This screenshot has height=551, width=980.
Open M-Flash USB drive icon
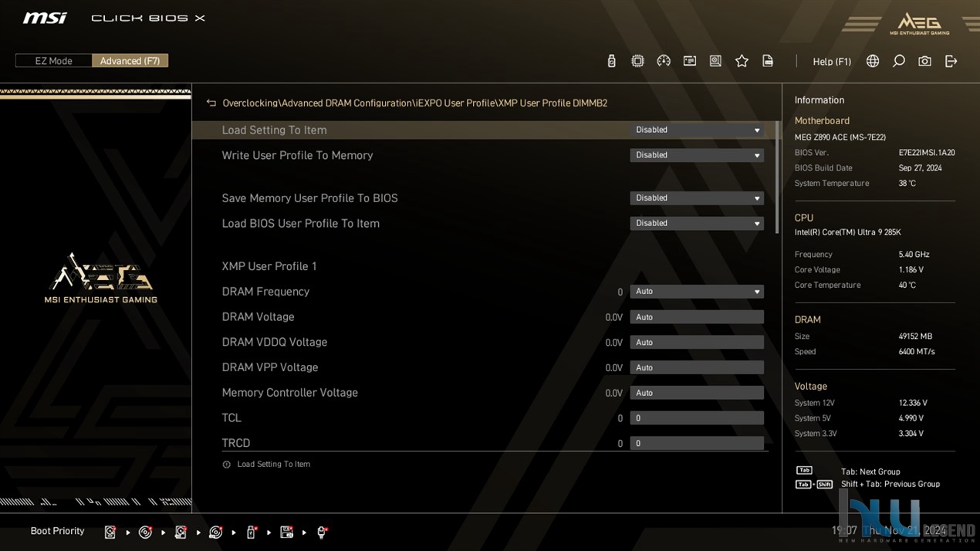pyautogui.click(x=611, y=61)
